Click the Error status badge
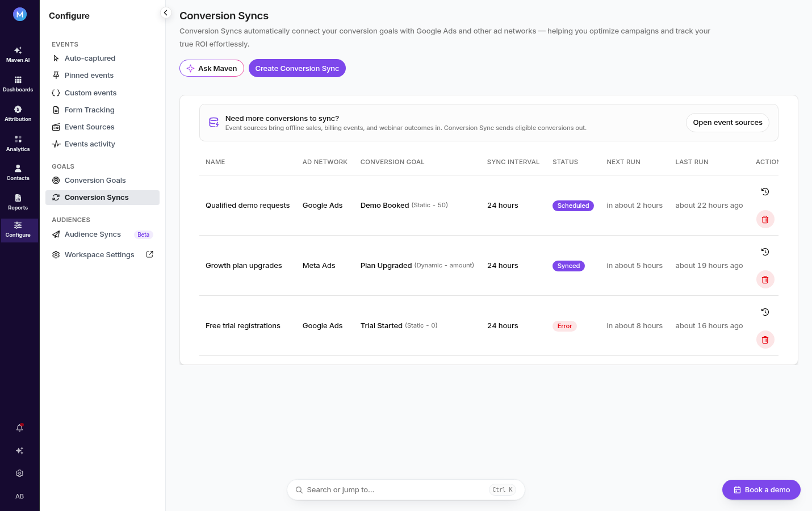812x511 pixels. (x=564, y=326)
